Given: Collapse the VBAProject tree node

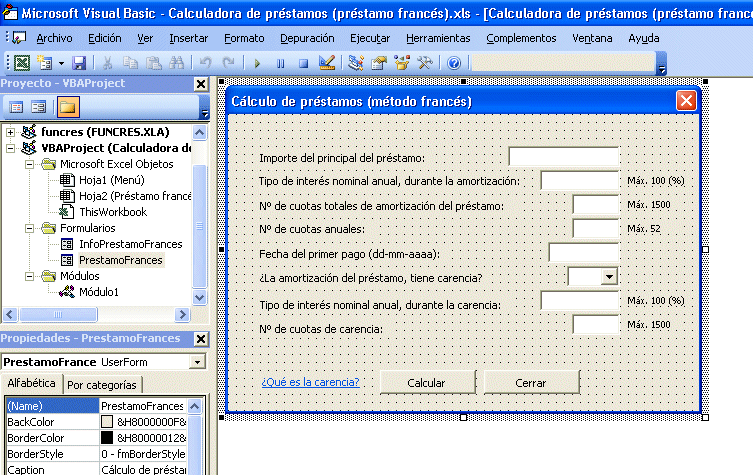Looking at the screenshot, I should [11, 148].
